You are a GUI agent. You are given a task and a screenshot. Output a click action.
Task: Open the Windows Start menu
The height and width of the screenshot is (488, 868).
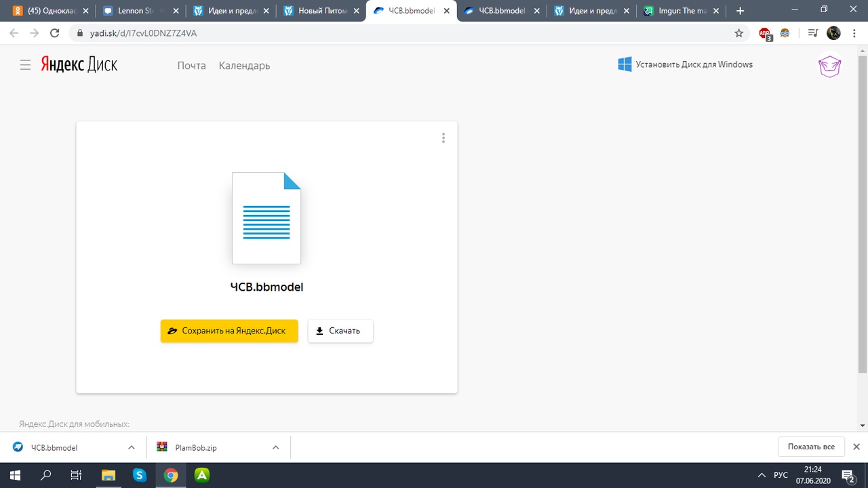point(14,475)
